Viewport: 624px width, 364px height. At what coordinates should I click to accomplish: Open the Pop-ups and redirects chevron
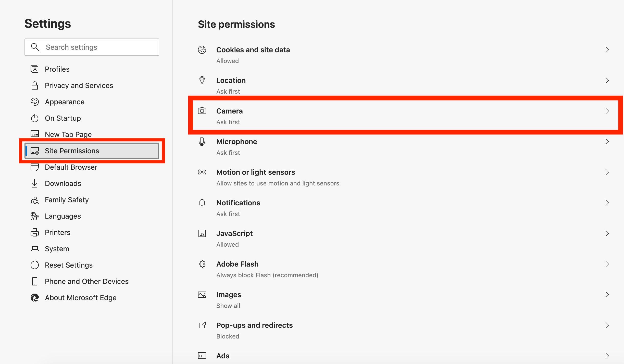tap(607, 325)
